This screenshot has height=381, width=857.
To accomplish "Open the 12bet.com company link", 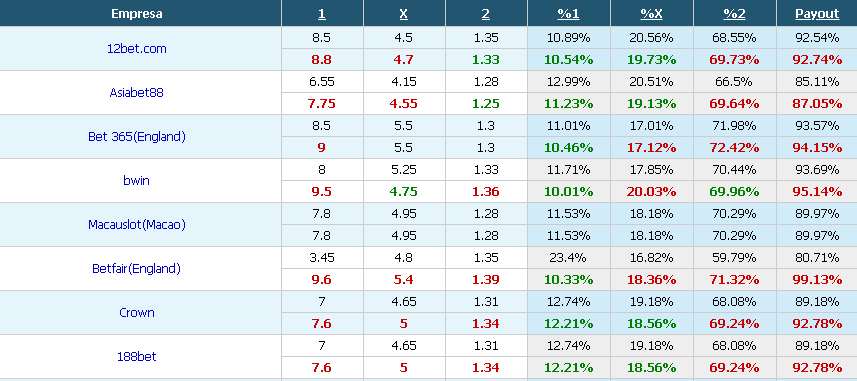I will tap(137, 49).
